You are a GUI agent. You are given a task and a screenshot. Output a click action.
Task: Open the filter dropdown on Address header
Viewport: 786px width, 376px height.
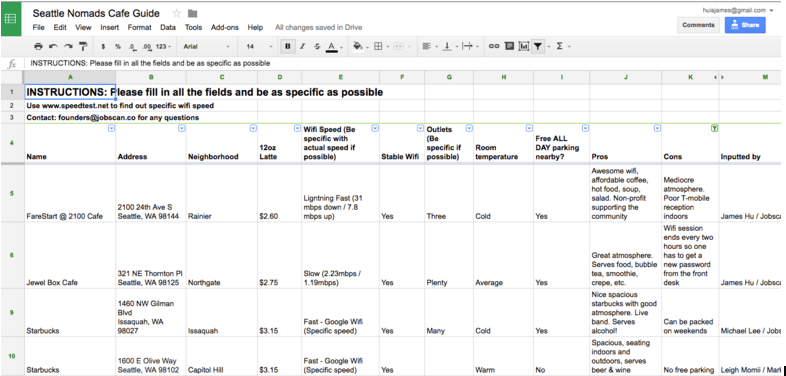tap(181, 128)
